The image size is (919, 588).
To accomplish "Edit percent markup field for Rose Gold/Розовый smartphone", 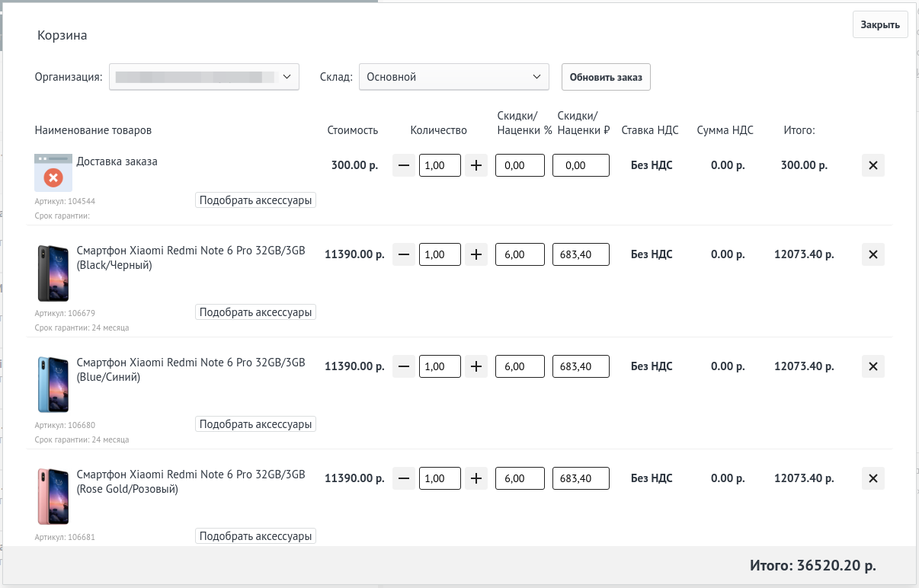I will pyautogui.click(x=520, y=478).
